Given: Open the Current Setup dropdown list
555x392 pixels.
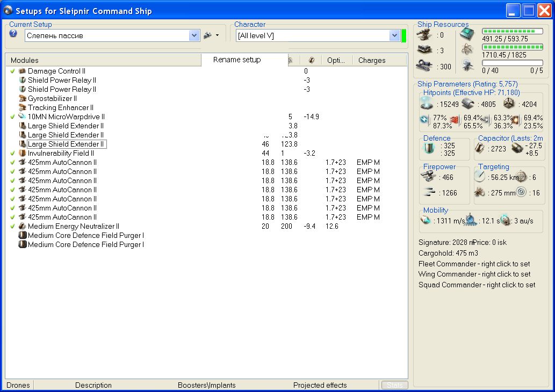Looking at the screenshot, I should pyautogui.click(x=194, y=35).
